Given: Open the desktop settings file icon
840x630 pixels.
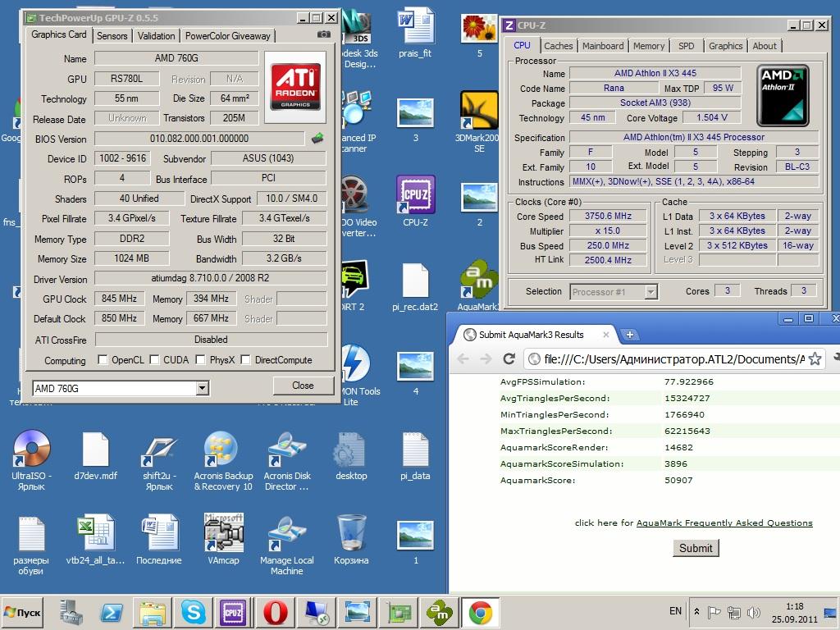Looking at the screenshot, I should click(351, 449).
